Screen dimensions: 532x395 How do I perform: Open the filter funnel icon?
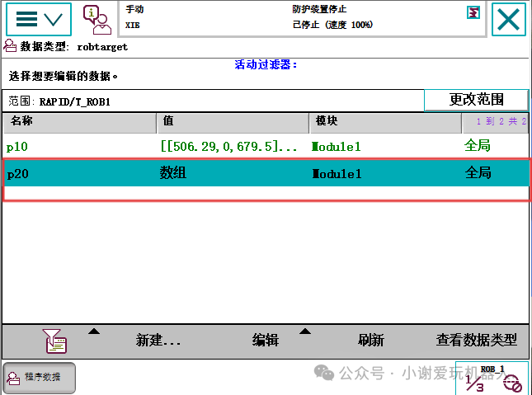click(x=54, y=341)
